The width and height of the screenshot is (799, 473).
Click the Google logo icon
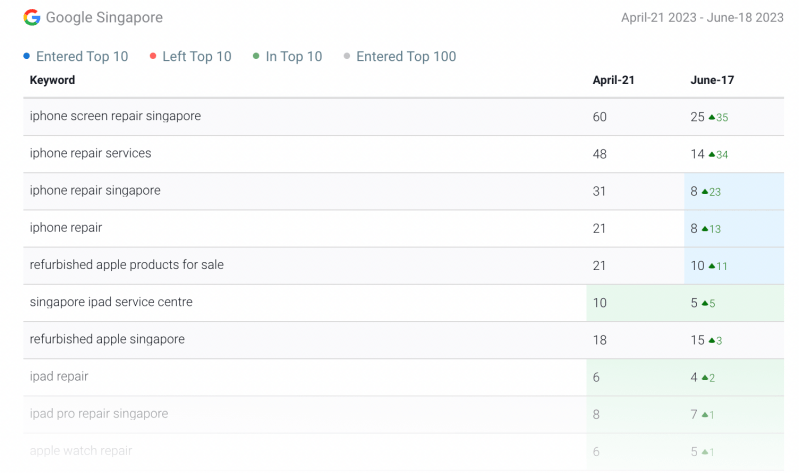(x=32, y=18)
